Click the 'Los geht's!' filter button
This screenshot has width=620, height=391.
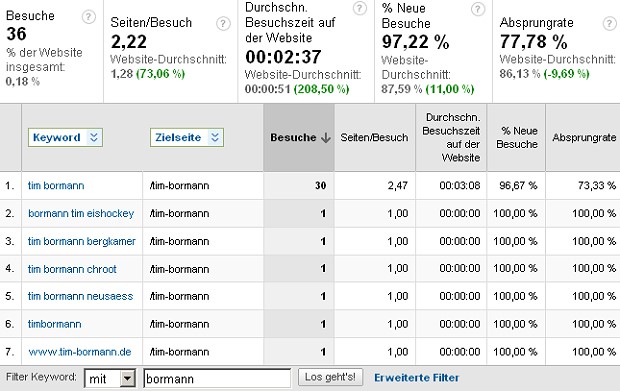pos(330,377)
